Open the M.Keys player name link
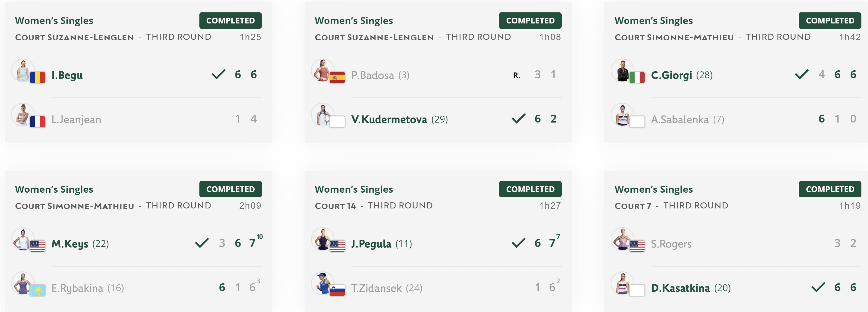Image resolution: width=868 pixels, height=312 pixels. coord(70,243)
